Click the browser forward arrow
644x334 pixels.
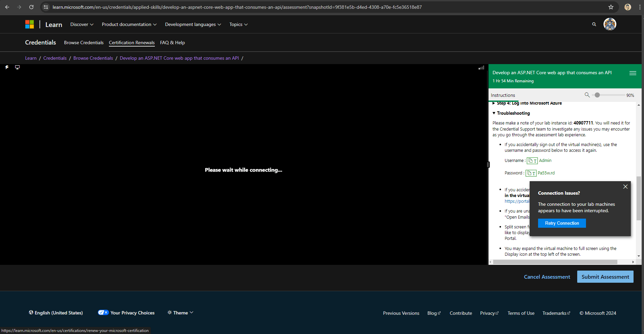click(x=19, y=7)
